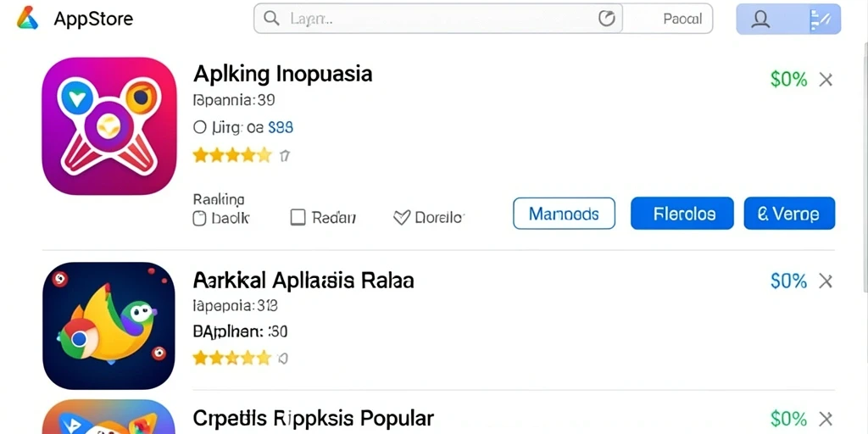Image resolution: width=868 pixels, height=434 pixels.
Task: Open the Crpetils Rippksis Popular app icon
Action: pyautogui.click(x=109, y=417)
